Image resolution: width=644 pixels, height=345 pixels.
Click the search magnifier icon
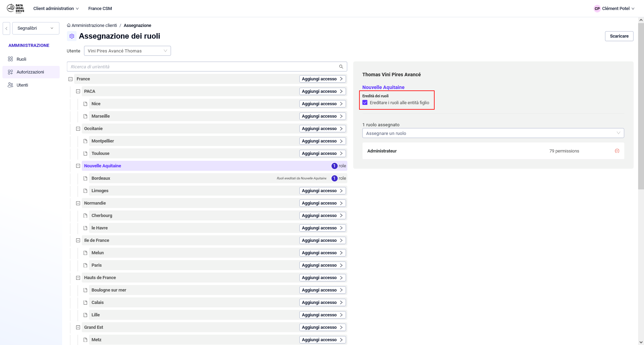coord(341,67)
